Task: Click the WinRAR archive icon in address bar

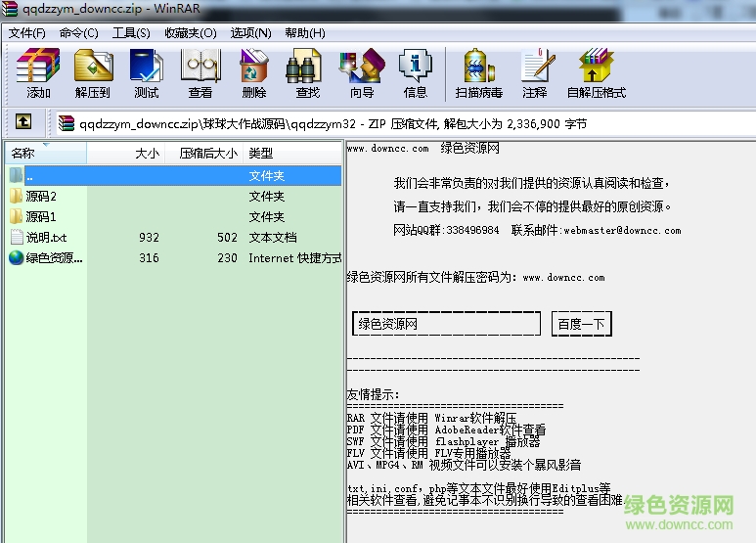Action: (67, 123)
